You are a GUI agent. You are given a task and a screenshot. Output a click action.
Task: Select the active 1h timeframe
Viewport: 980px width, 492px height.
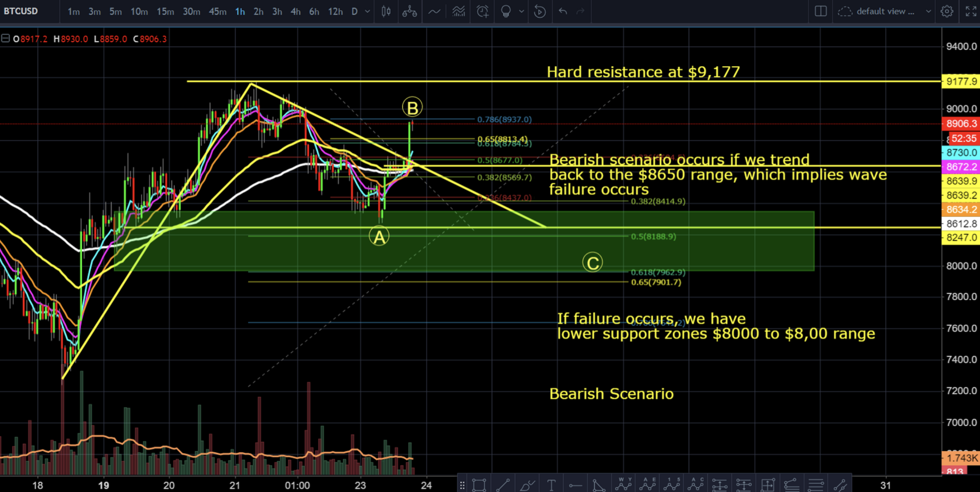coord(240,11)
